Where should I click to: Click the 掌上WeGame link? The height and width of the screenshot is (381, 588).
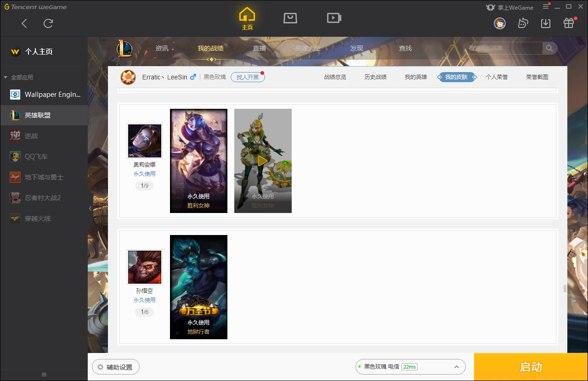click(509, 7)
